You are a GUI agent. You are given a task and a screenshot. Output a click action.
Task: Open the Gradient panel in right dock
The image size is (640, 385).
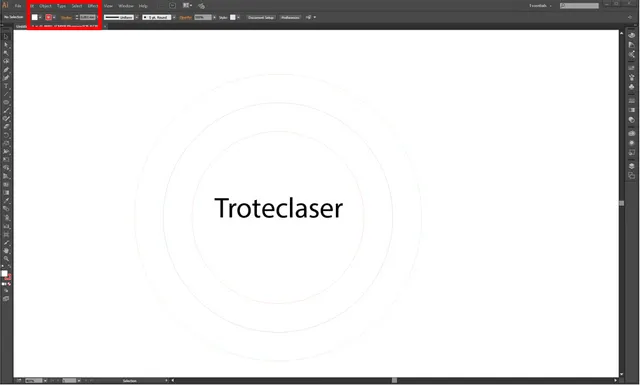click(631, 110)
